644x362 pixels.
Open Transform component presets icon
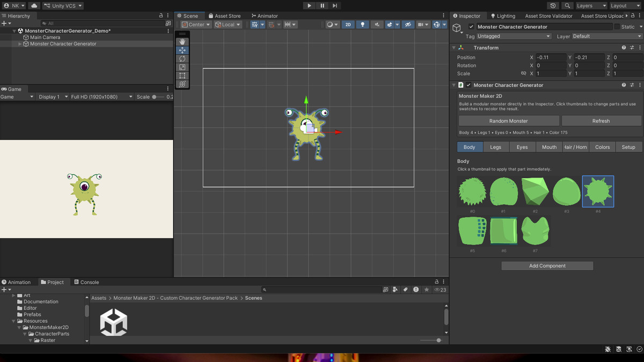(x=632, y=48)
